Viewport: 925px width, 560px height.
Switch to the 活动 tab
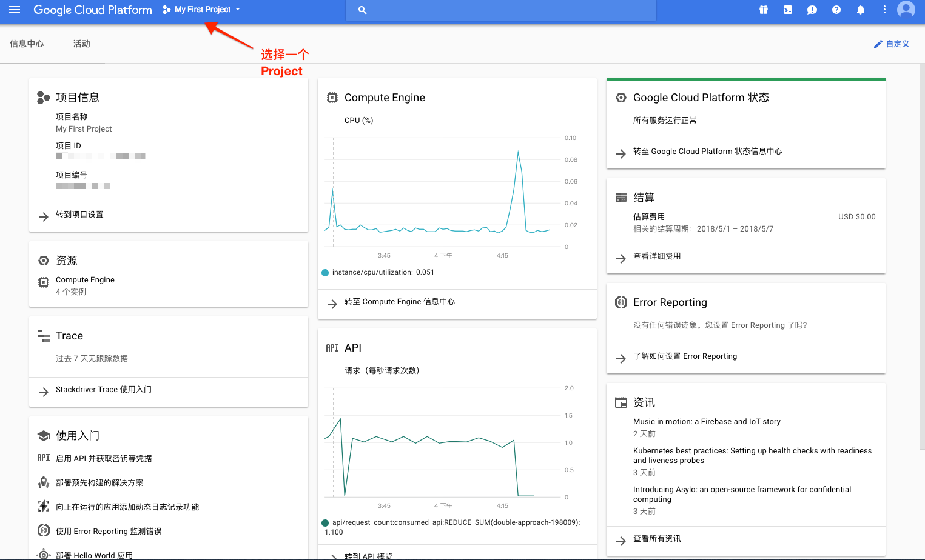[82, 44]
